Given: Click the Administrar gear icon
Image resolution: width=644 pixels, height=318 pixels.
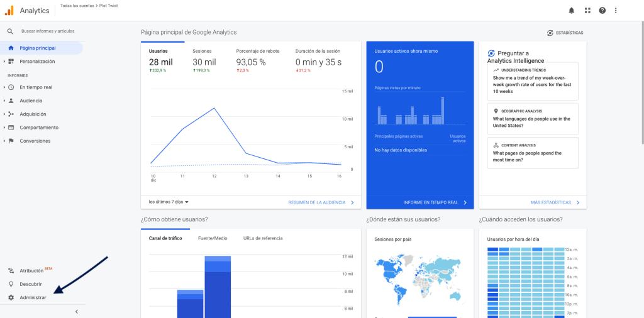Looking at the screenshot, I should click(11, 297).
